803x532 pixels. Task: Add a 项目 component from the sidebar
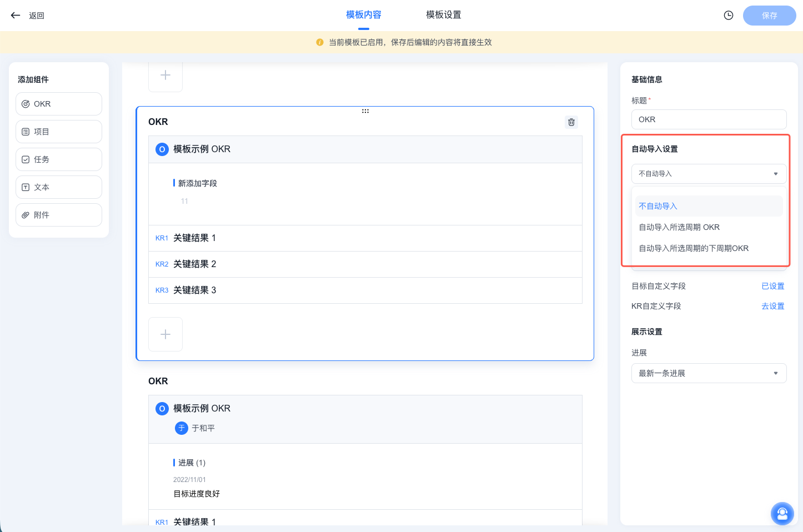pos(58,131)
